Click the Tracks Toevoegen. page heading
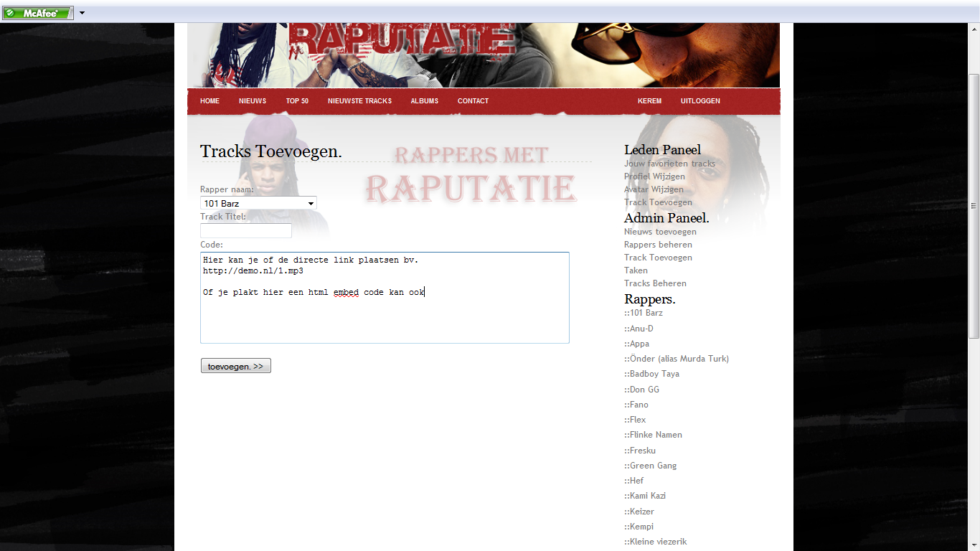The image size is (980, 551). [271, 151]
